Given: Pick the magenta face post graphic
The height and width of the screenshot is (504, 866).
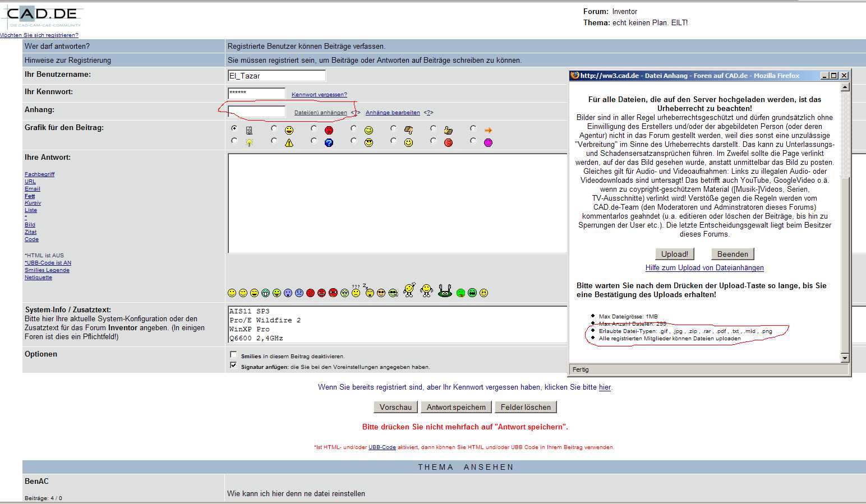Looking at the screenshot, I should 488,143.
